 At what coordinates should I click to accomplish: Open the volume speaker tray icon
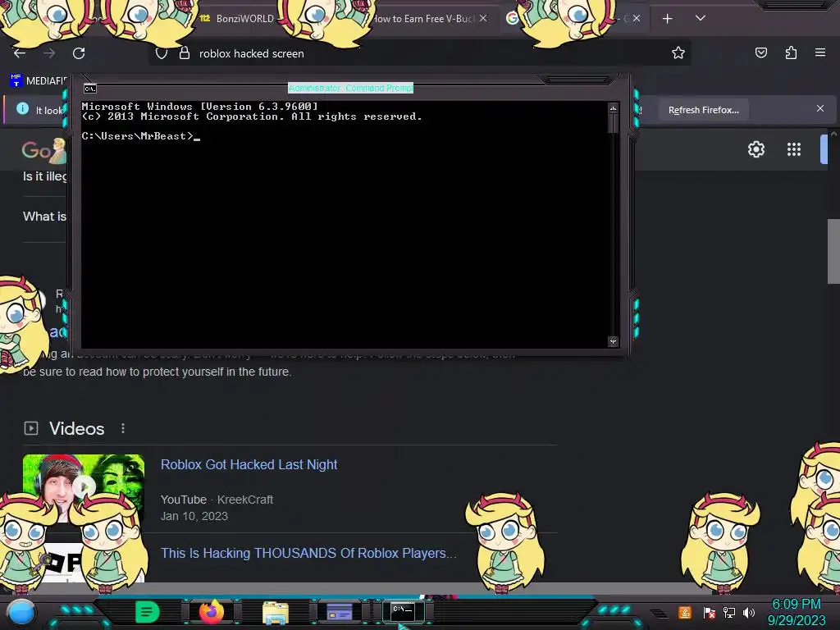(749, 612)
